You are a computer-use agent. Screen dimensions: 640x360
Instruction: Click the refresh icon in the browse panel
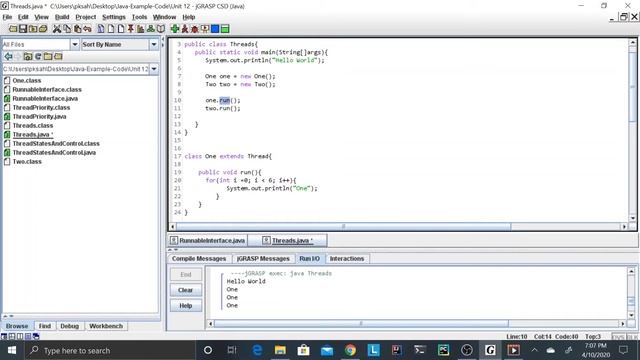[38, 56]
